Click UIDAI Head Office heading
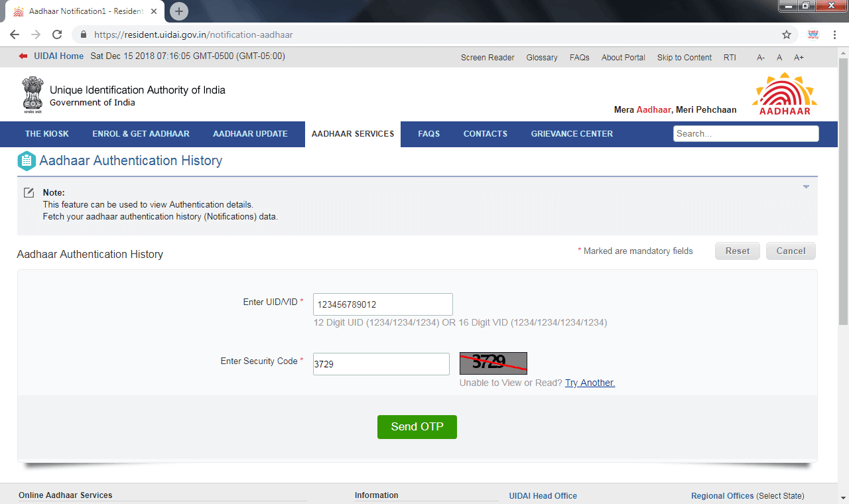This screenshot has height=504, width=849. pos(543,496)
